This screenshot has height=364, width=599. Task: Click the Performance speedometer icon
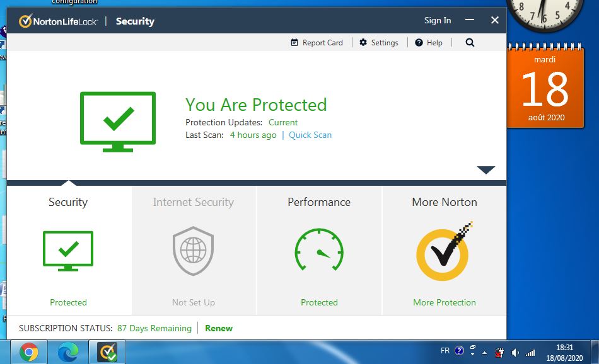(x=319, y=249)
